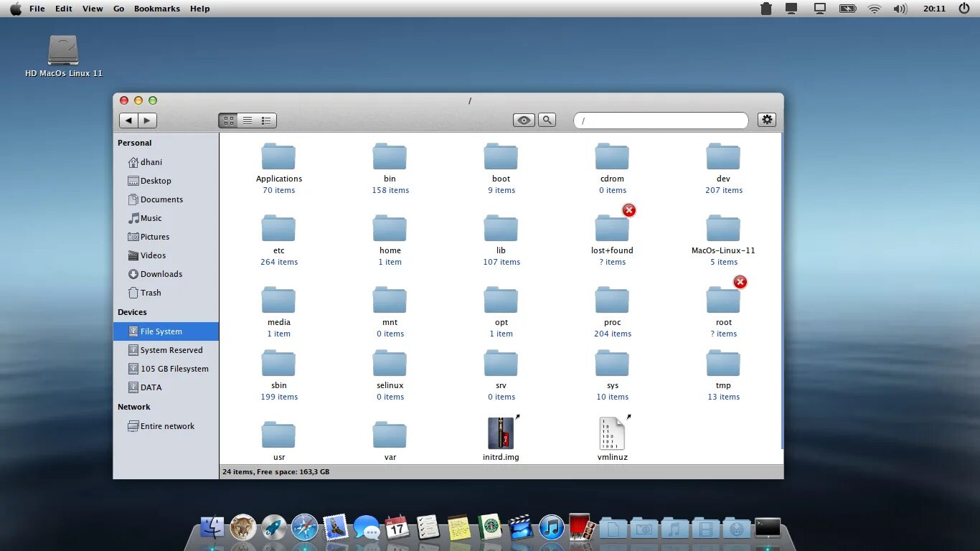The image size is (980, 551).
Task: Open Trash in sidebar
Action: [144, 293]
